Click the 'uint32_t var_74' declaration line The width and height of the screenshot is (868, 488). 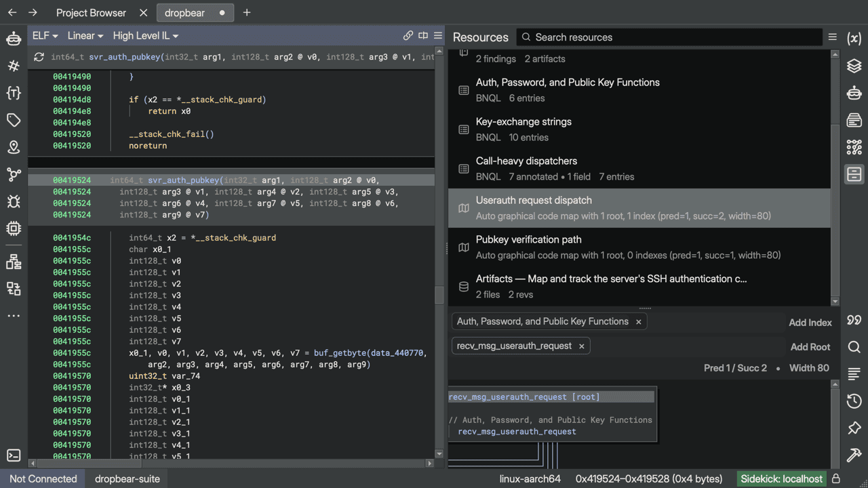165,376
